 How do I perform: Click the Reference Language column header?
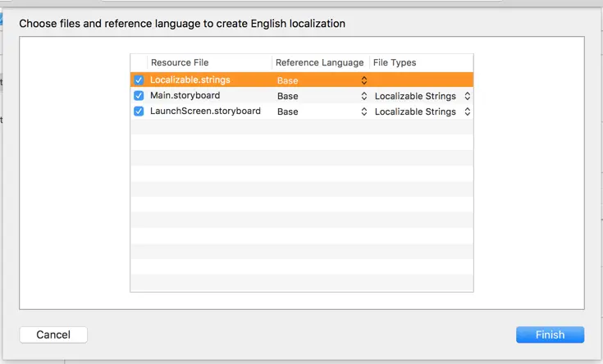coord(319,62)
